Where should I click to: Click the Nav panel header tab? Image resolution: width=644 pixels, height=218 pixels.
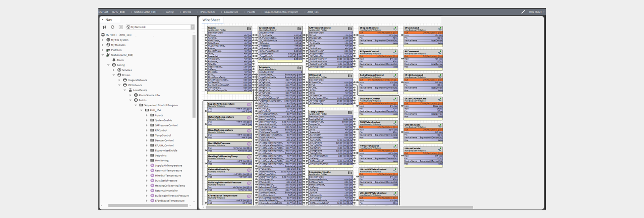[109, 20]
